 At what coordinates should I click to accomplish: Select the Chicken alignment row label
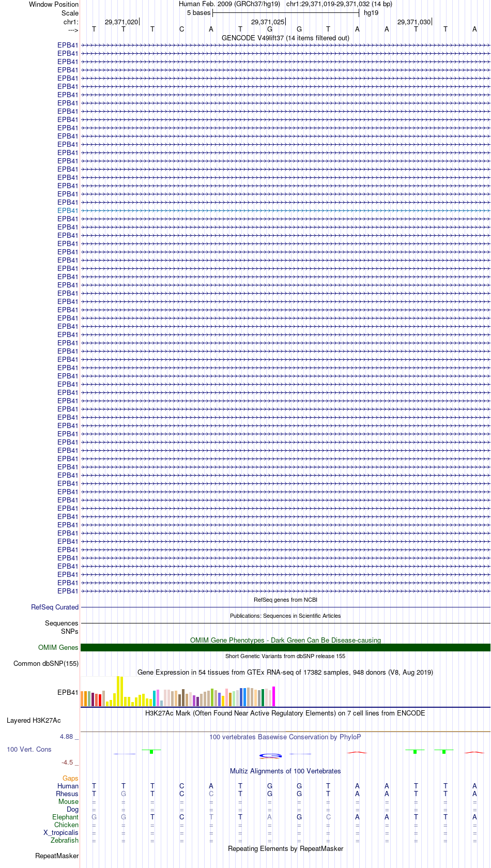pos(66,825)
